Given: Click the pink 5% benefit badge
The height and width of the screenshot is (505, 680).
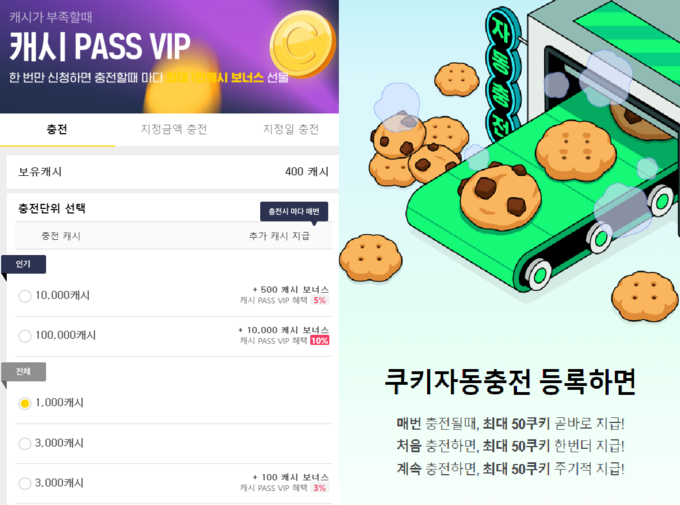Looking at the screenshot, I should [x=320, y=300].
